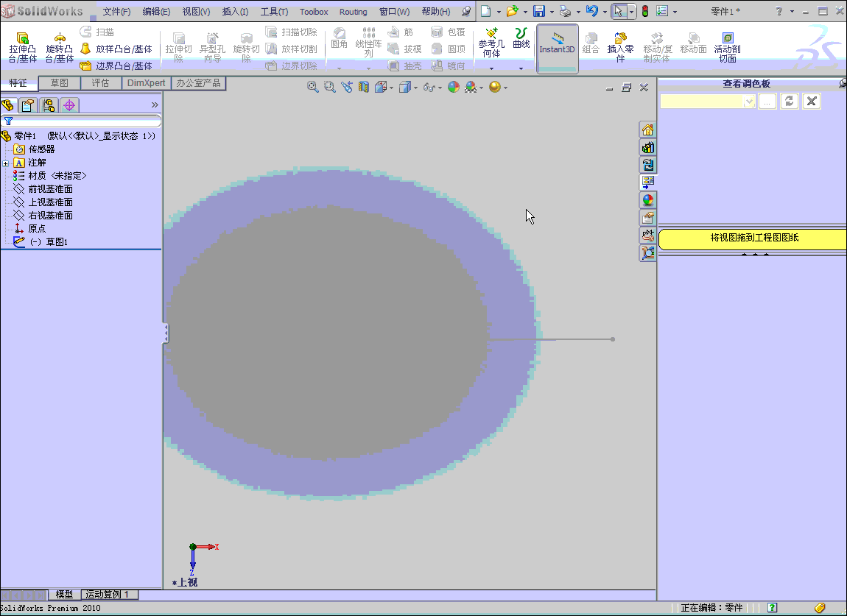Open the Appearances task pane icon
Viewport: 847px width, 616px height.
coord(647,200)
